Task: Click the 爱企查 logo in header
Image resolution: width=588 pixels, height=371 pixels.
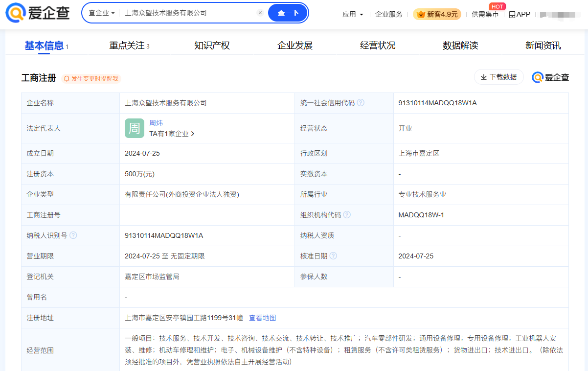Action: click(38, 13)
